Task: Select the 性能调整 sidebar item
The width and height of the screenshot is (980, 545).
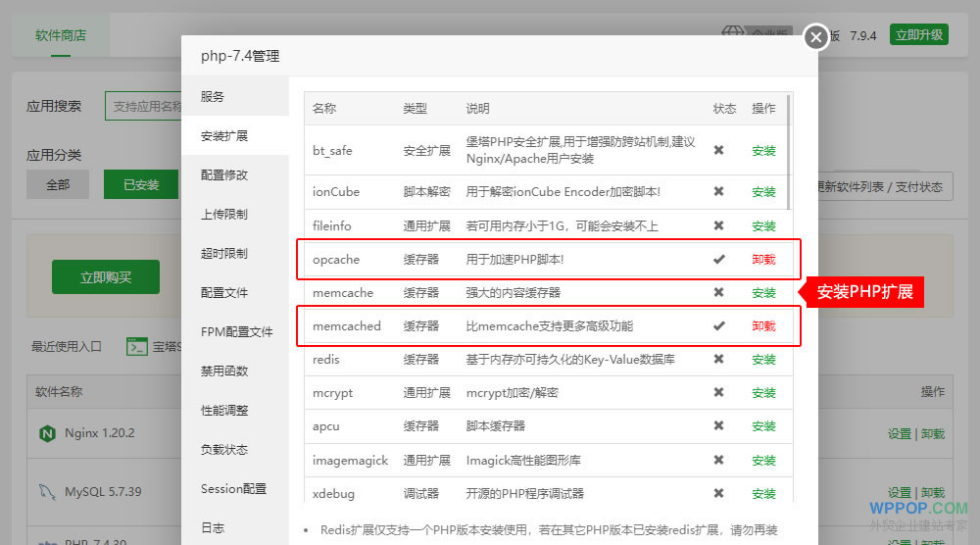Action: [224, 410]
